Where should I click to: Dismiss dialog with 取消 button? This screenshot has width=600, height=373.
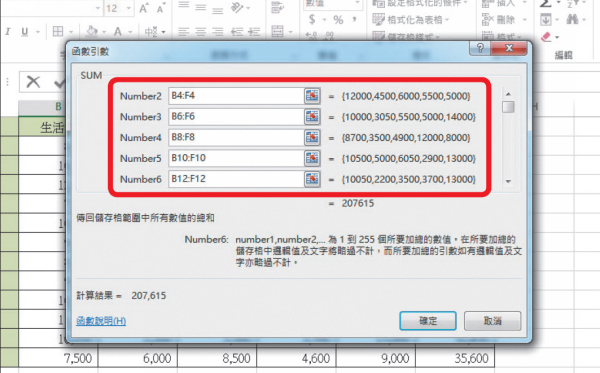(x=492, y=321)
